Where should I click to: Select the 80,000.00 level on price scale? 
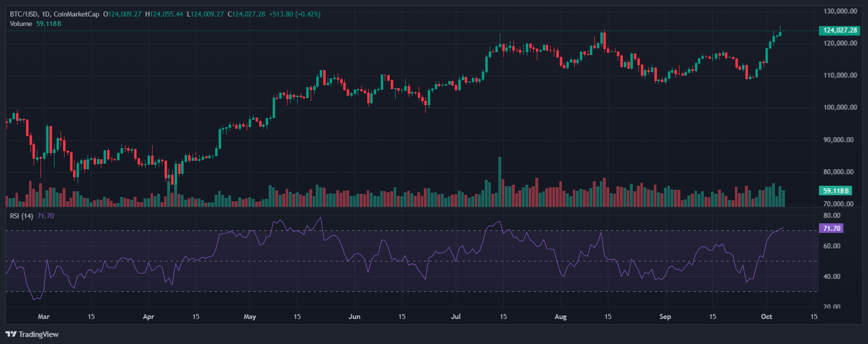coord(838,172)
